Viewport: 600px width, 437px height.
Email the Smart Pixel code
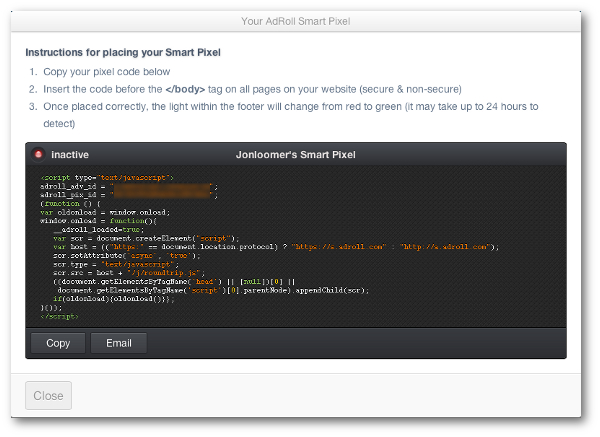(x=119, y=343)
